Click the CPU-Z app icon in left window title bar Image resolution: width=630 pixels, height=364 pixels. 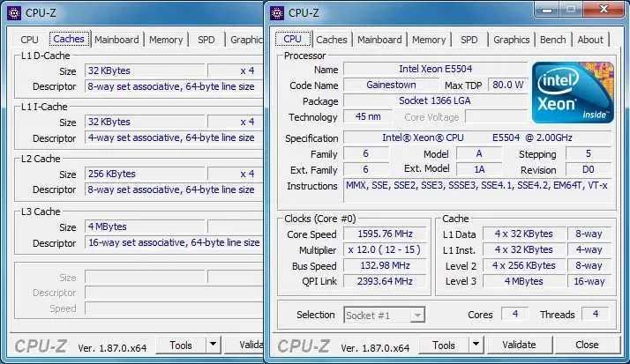(14, 13)
